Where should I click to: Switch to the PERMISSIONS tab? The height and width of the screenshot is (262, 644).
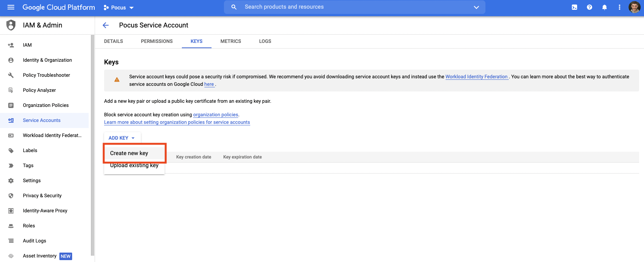pyautogui.click(x=157, y=41)
